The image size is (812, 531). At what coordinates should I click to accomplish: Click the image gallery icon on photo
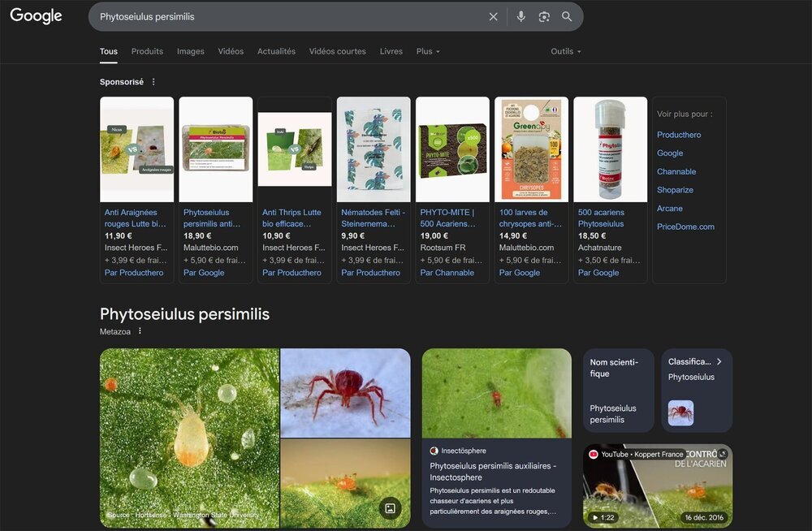tap(390, 509)
